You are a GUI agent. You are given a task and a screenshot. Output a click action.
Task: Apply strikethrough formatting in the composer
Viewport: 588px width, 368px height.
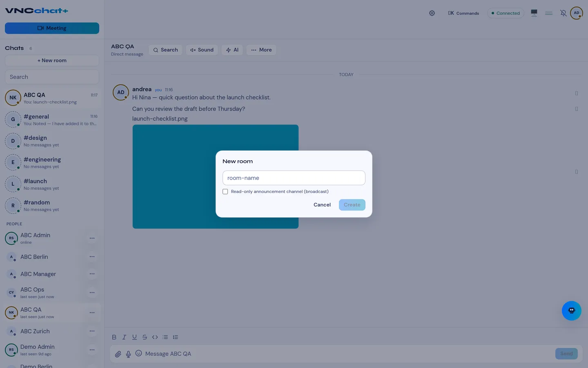click(x=145, y=337)
